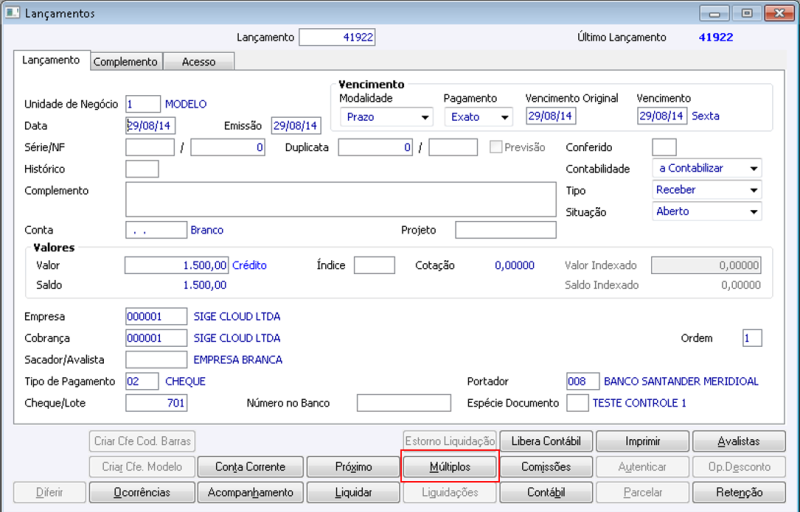Click the Valor field 1.500,00
Image resolution: width=800 pixels, height=512 pixels.
click(177, 265)
